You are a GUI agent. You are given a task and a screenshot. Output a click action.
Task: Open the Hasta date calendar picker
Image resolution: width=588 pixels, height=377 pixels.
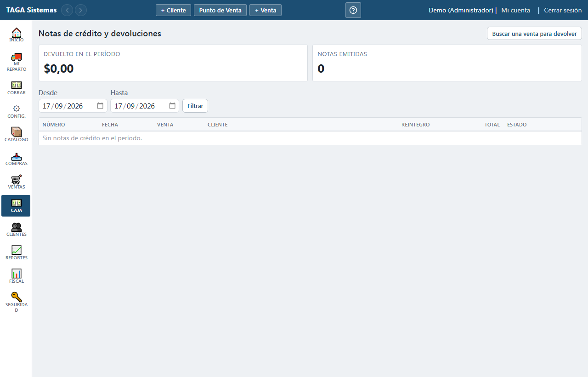tap(172, 106)
